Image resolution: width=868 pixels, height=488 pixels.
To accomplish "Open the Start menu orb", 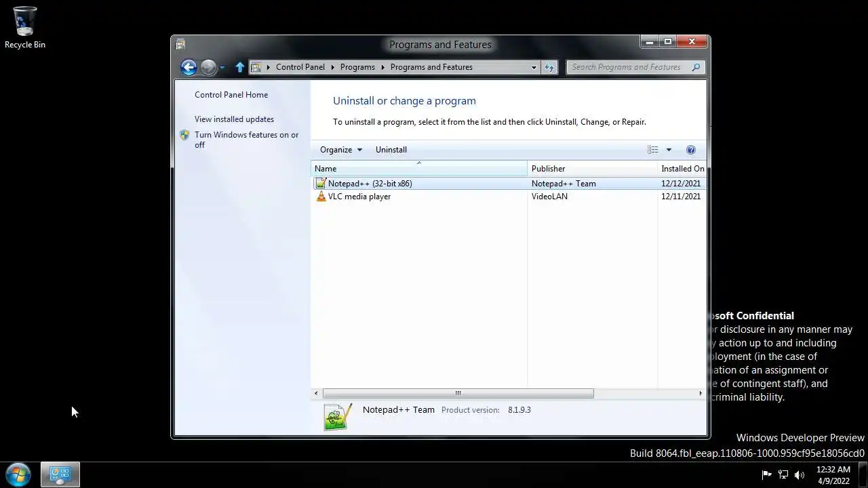I will tap(18, 474).
